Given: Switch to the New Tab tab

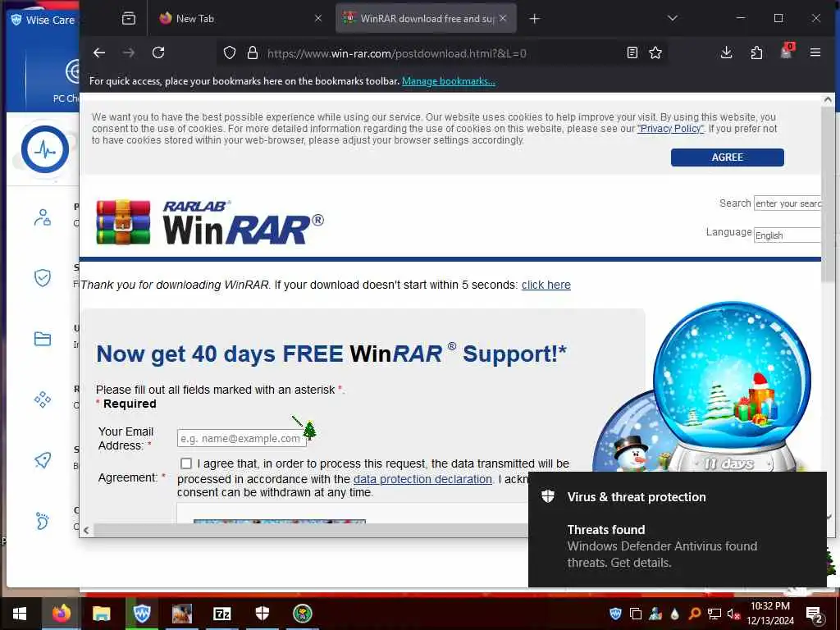Looking at the screenshot, I should coord(241,18).
